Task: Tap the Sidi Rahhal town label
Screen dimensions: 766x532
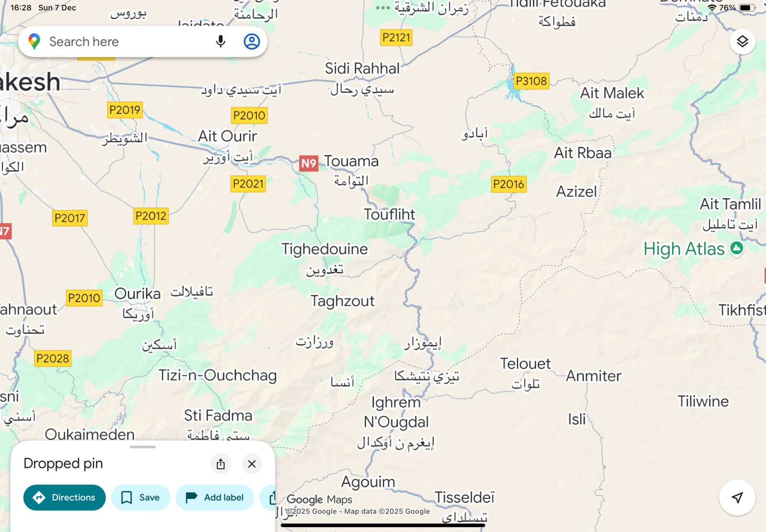Action: pos(362,68)
